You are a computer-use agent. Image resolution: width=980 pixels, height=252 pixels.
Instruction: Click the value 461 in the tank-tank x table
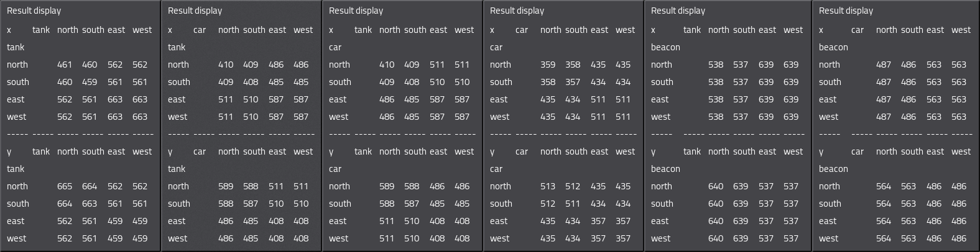click(65, 65)
